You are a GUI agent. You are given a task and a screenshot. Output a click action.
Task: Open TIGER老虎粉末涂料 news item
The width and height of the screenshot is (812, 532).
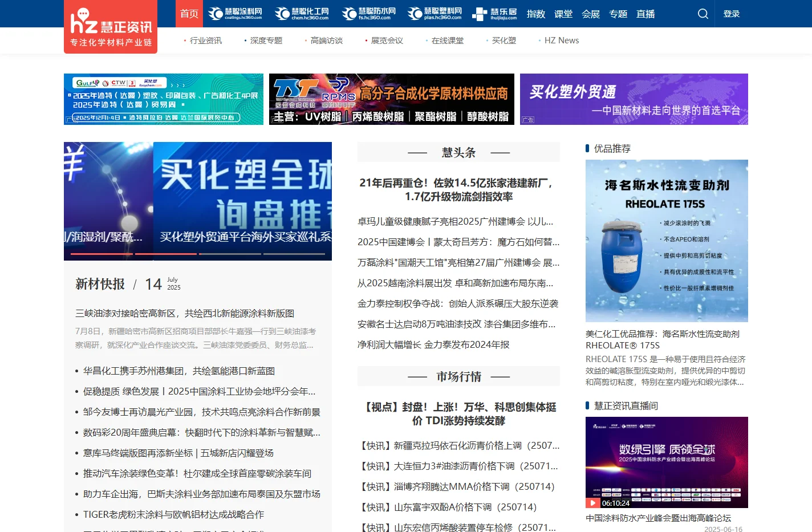point(173,514)
